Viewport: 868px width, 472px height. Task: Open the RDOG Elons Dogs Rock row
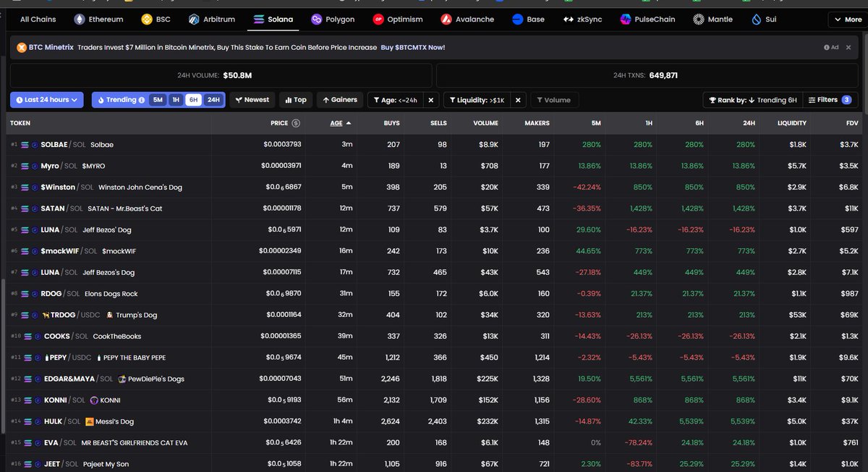[434, 294]
